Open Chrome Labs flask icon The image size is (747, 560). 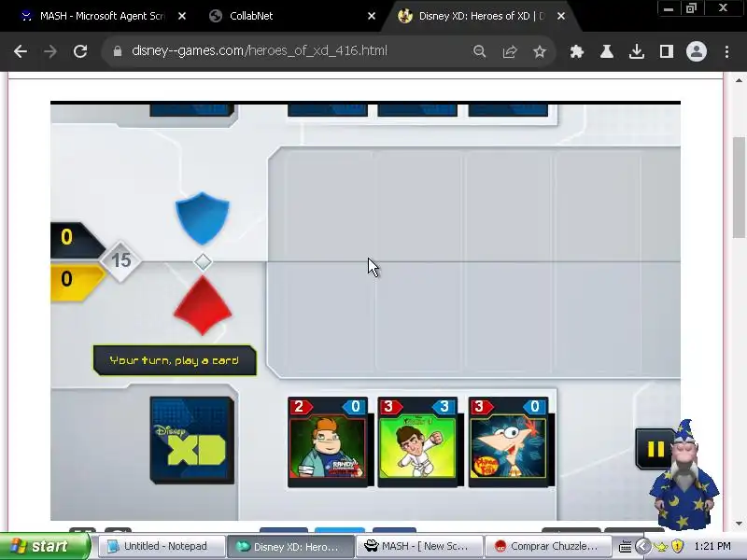point(606,51)
